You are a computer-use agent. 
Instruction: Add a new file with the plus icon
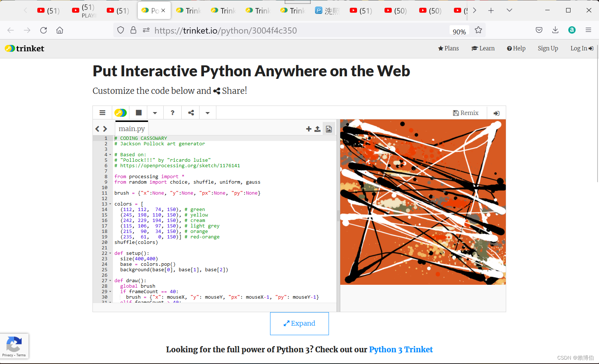(309, 129)
